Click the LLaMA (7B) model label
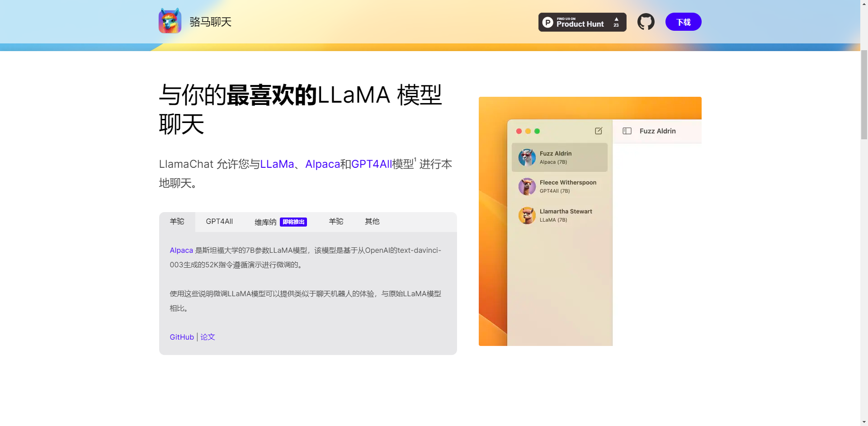Viewport: 868px width, 426px height. coord(553,220)
